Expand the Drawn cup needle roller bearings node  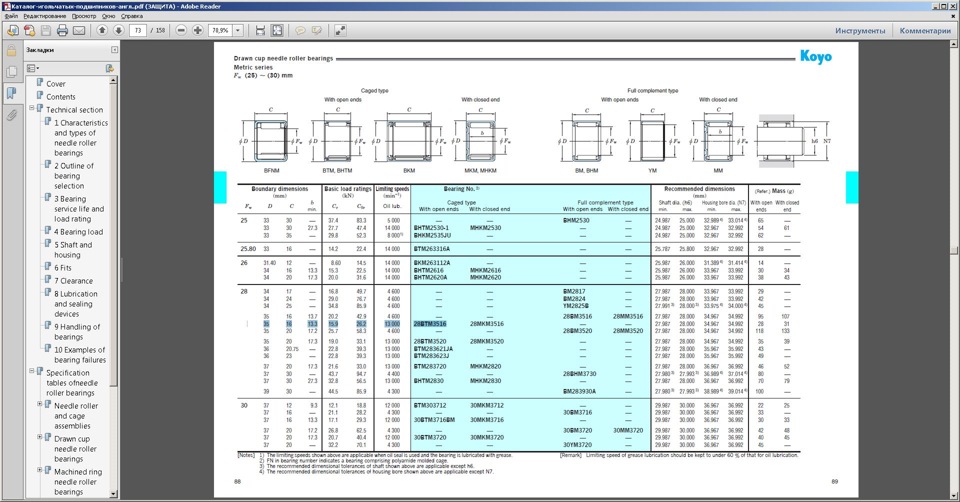click(x=40, y=437)
